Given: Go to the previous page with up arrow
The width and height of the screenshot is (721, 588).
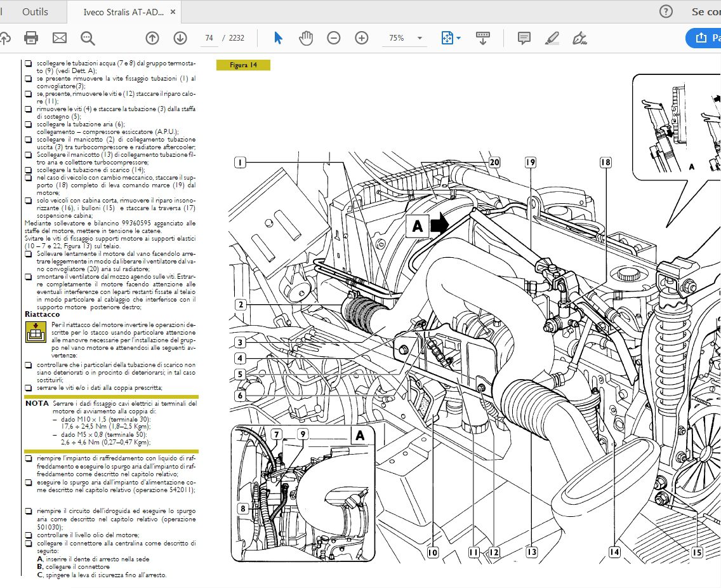Looking at the screenshot, I should coord(152,37).
